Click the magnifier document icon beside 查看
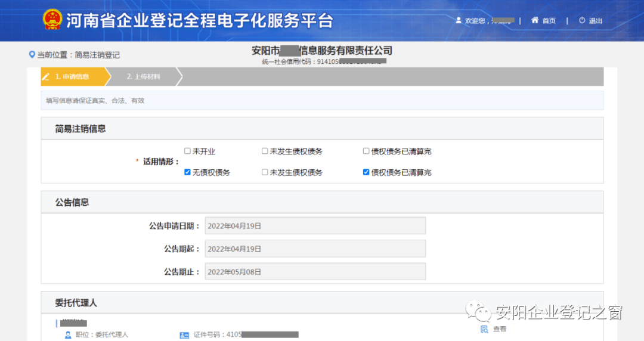This screenshot has height=341, width=644. click(484, 329)
